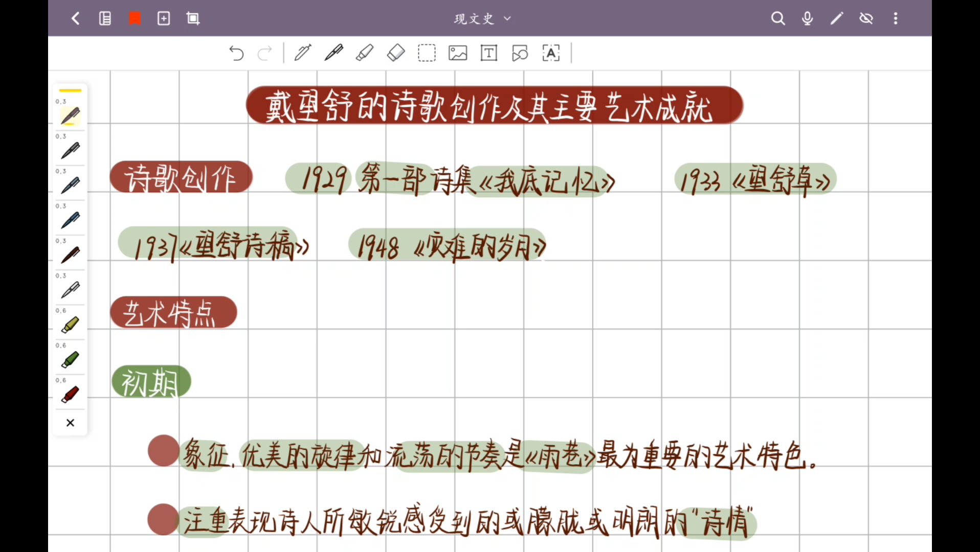Image resolution: width=980 pixels, height=552 pixels.
Task: Open the shapes tool icon
Action: [x=520, y=53]
